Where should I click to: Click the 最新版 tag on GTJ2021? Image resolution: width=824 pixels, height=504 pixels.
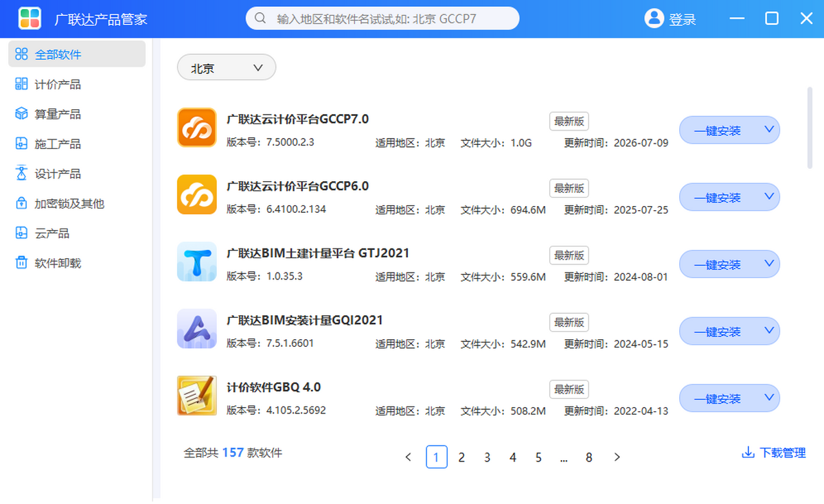[x=569, y=255]
